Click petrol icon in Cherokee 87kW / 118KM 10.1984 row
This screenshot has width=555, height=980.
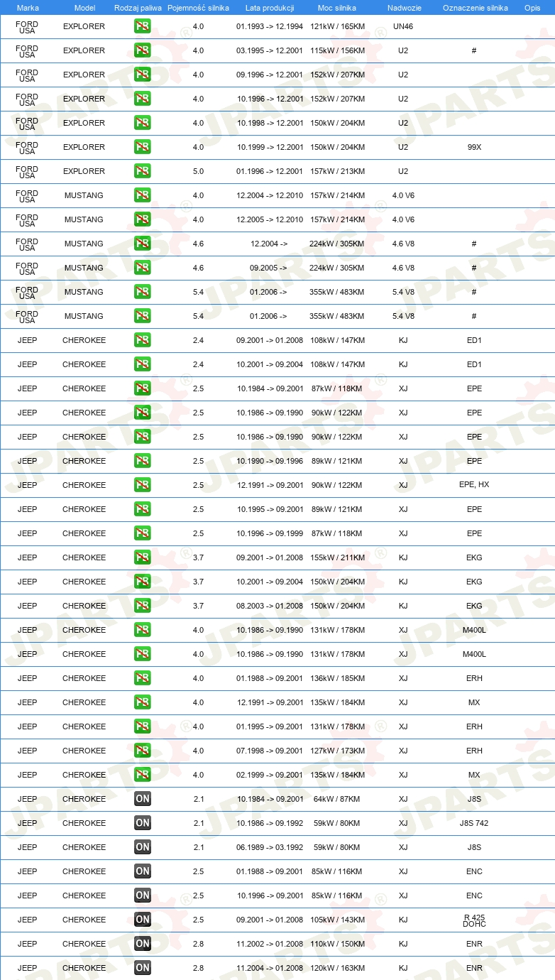point(142,388)
